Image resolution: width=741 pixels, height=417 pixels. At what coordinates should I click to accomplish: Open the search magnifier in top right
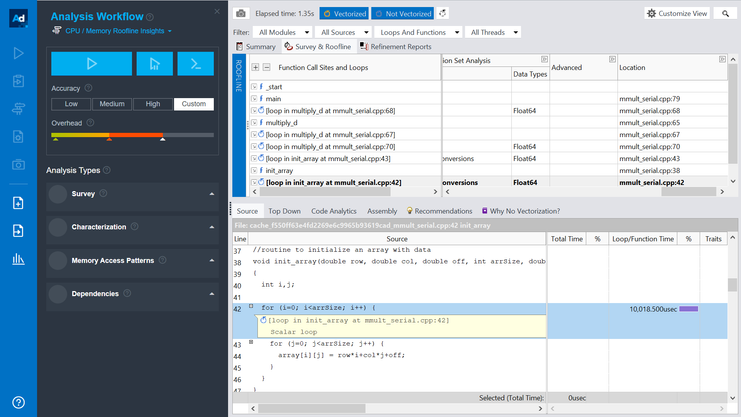pos(725,13)
